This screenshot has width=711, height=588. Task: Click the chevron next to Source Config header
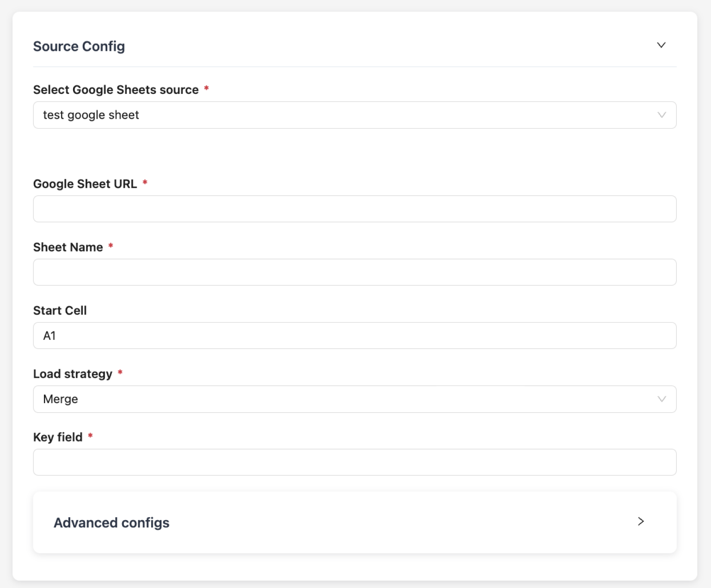pyautogui.click(x=661, y=45)
